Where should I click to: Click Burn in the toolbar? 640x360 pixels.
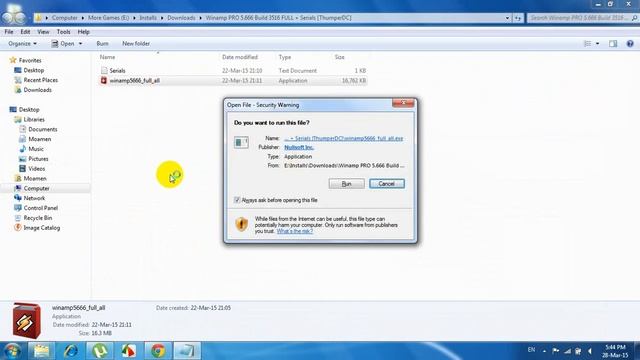click(x=102, y=44)
